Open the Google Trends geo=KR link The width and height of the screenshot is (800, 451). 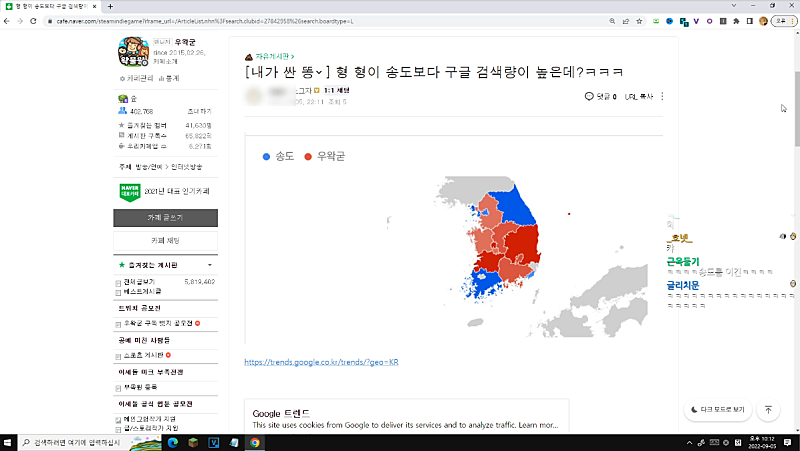[321, 362]
